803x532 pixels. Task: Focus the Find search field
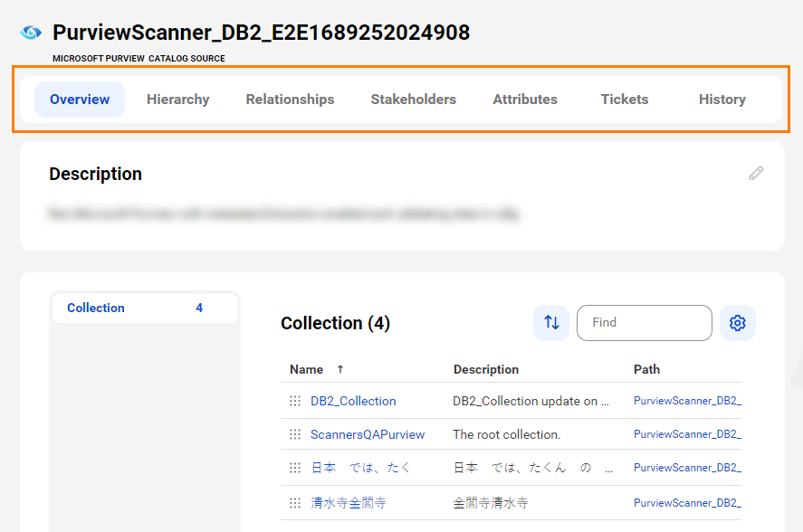[645, 323]
